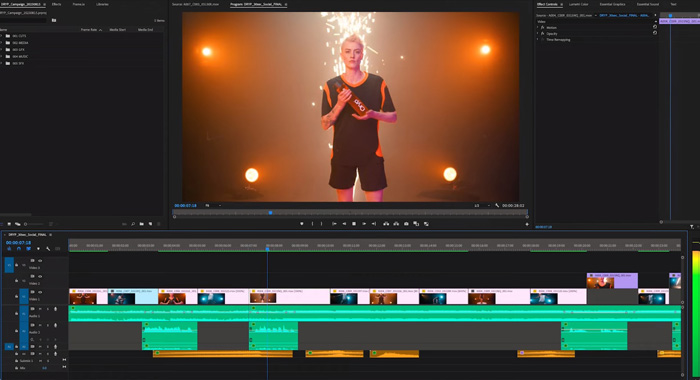Click Project panel New Bin folder icon

tap(142, 224)
